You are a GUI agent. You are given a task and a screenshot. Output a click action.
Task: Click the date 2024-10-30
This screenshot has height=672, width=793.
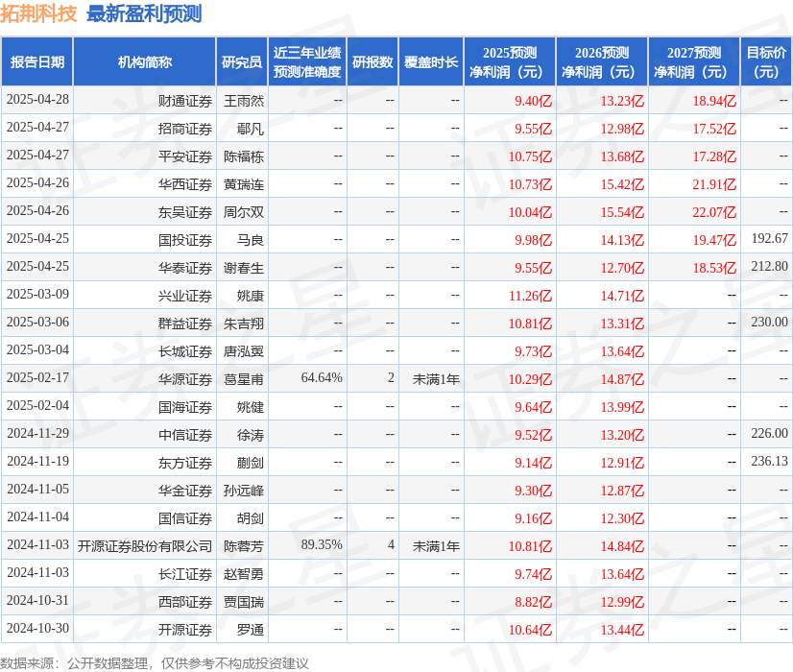coord(37,628)
